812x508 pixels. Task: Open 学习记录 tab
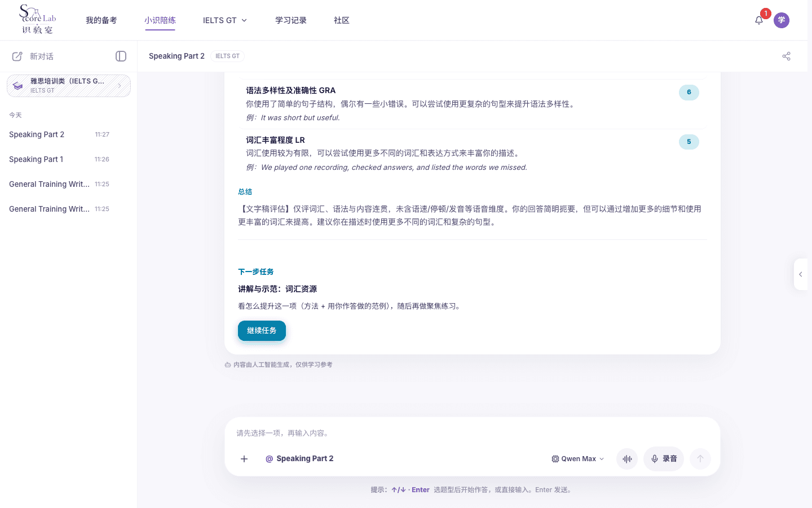point(291,20)
